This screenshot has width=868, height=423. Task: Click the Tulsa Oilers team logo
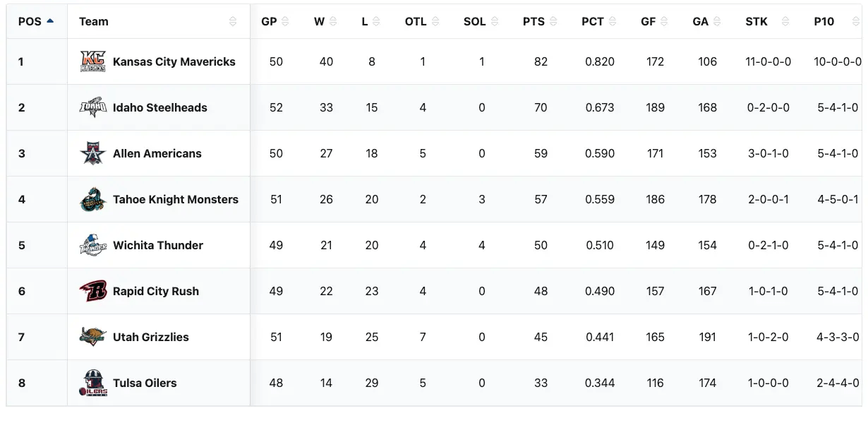point(93,383)
